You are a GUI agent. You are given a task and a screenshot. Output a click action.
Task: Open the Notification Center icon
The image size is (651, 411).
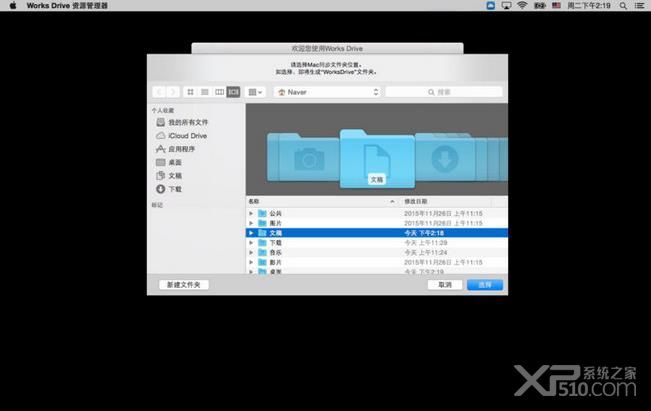click(640, 5)
